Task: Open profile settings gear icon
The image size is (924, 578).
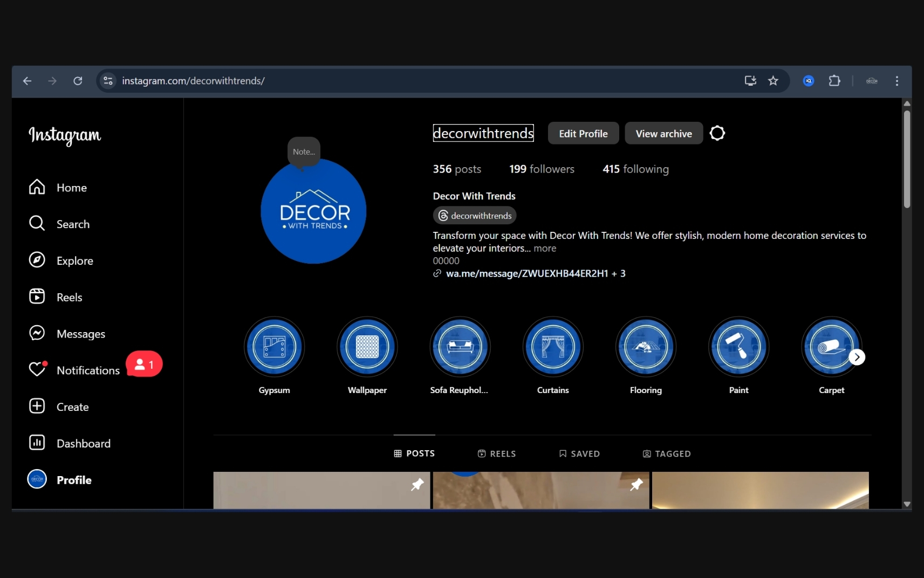Action: point(717,133)
